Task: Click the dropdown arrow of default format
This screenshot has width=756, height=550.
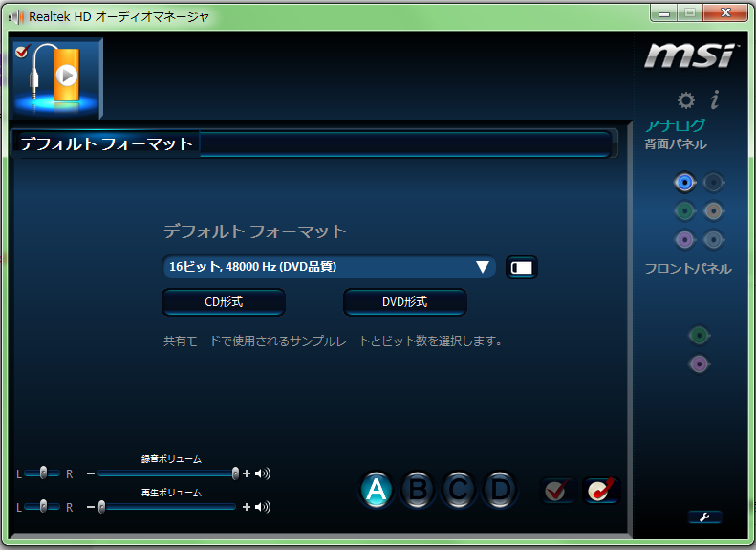Action: (x=483, y=268)
